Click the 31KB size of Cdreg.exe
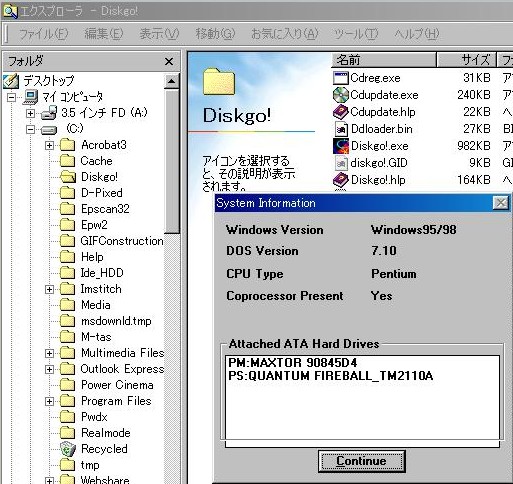 click(477, 78)
